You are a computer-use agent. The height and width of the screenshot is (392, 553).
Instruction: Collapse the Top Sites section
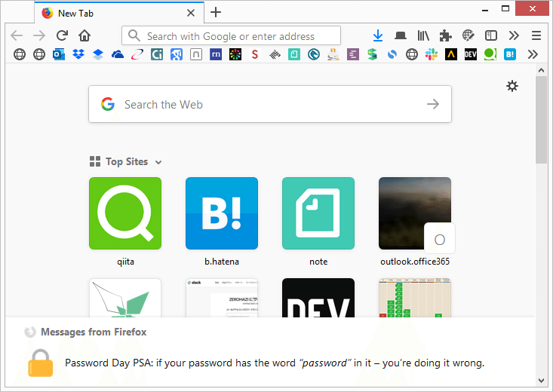tap(158, 162)
